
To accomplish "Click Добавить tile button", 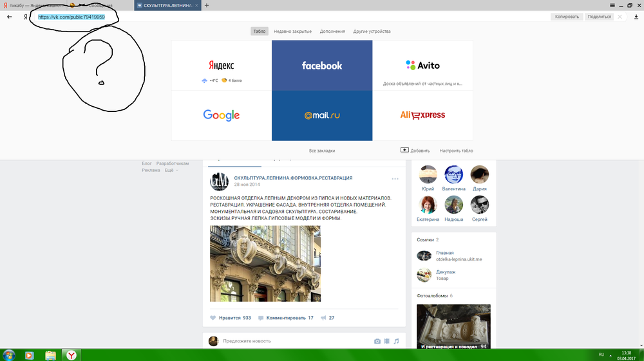I will [415, 151].
